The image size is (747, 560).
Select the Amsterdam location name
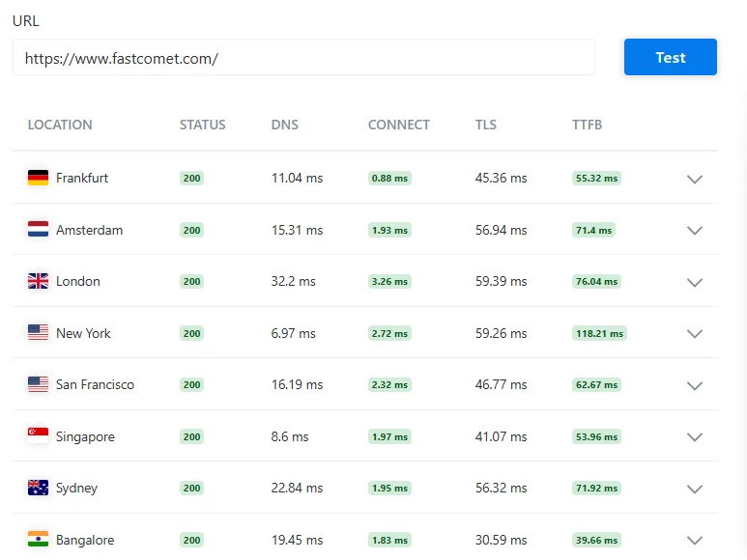[x=89, y=230]
